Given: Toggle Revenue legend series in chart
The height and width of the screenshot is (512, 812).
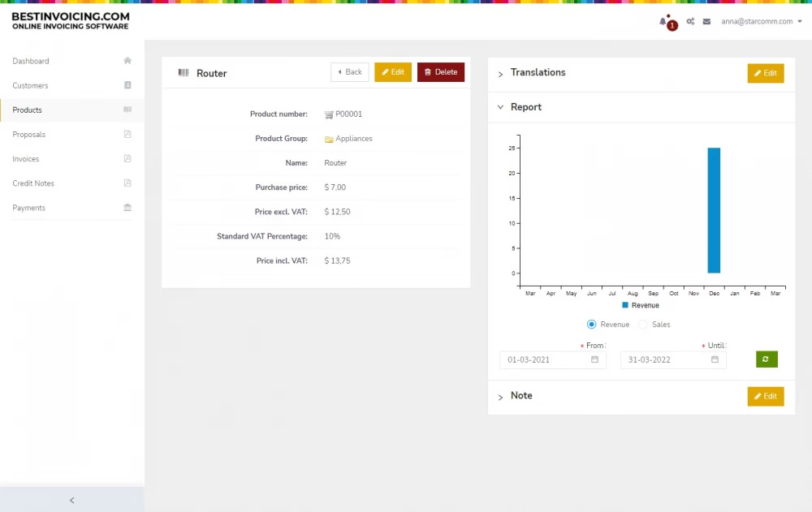Looking at the screenshot, I should pyautogui.click(x=640, y=305).
